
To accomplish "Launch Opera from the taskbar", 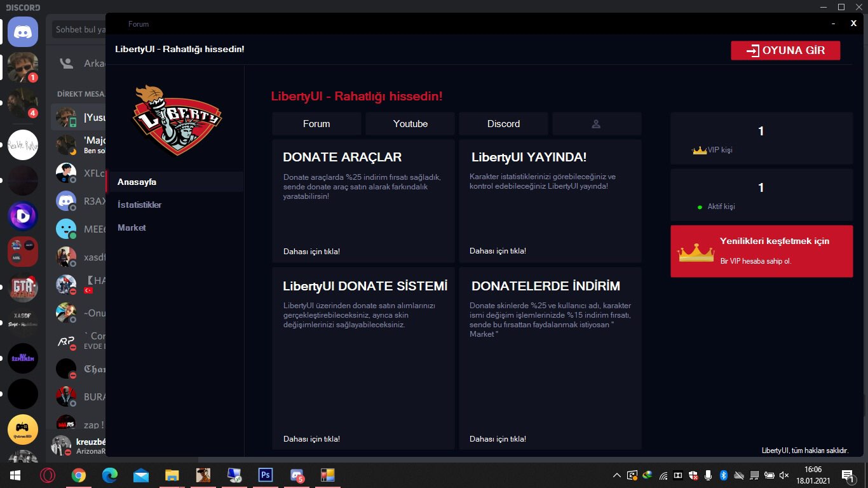I will pyautogui.click(x=48, y=475).
